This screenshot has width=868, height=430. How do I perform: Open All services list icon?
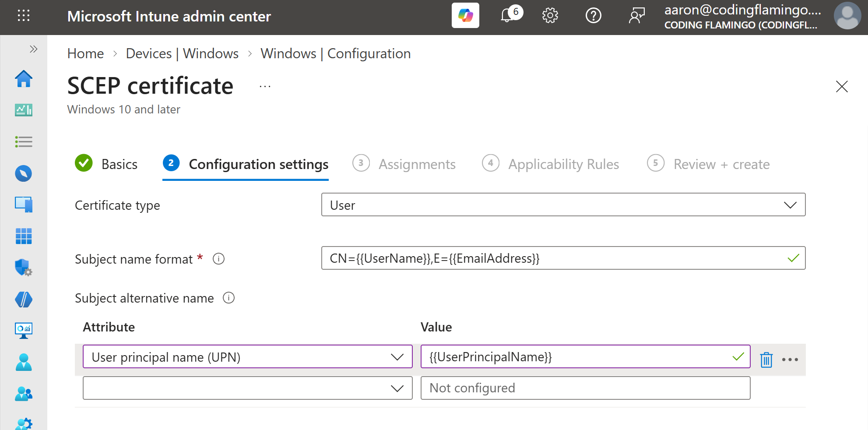[x=24, y=142]
